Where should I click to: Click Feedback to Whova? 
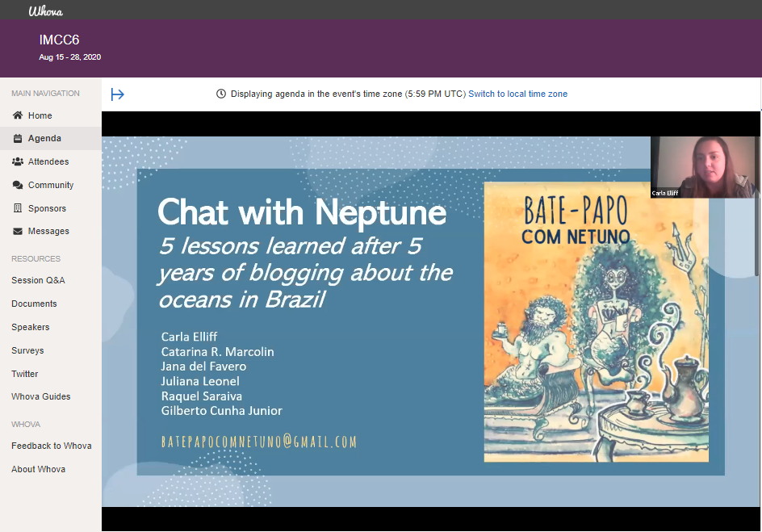point(51,446)
